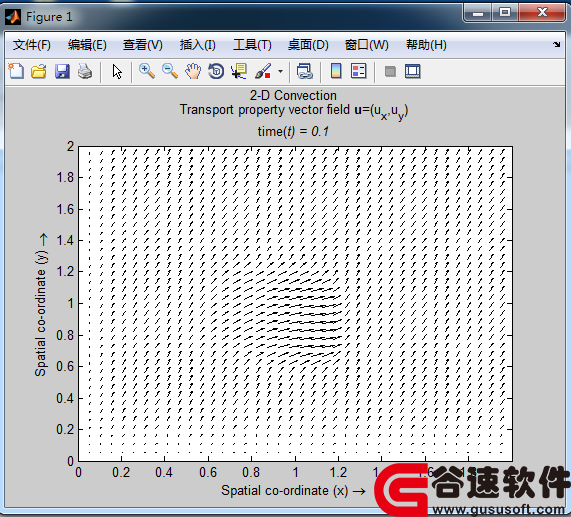Image resolution: width=571 pixels, height=517 pixels.
Task: Insert a colorbar
Action: point(336,71)
